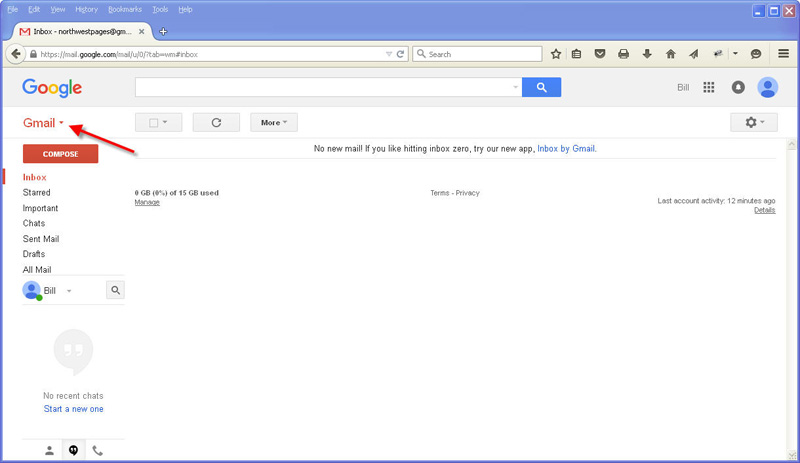Close the Inbox browser tab
The height and width of the screenshot is (463, 800).
[141, 32]
